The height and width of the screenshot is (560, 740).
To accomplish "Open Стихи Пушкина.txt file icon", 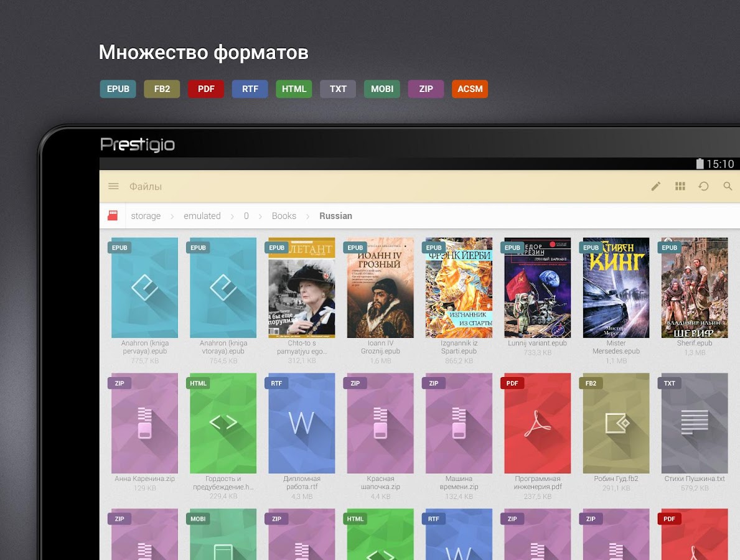I will (x=695, y=423).
